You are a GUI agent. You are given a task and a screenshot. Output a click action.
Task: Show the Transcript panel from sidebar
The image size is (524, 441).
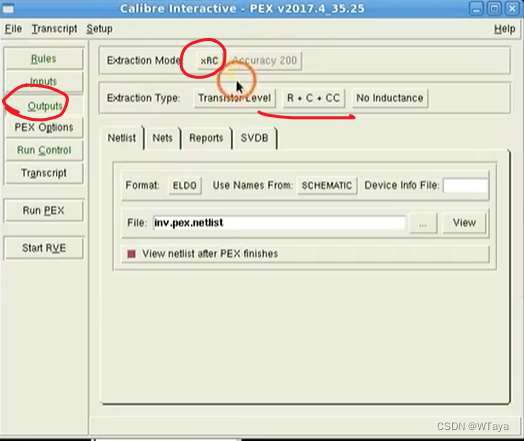point(44,173)
